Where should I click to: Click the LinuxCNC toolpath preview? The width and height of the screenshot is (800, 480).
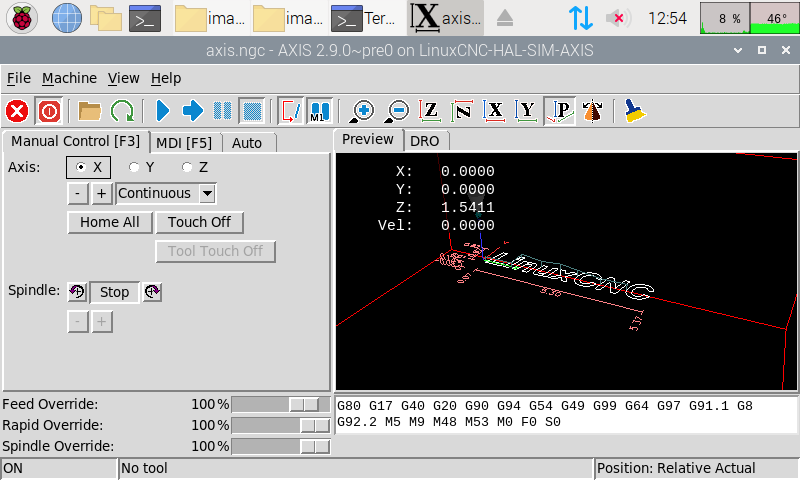point(566,271)
